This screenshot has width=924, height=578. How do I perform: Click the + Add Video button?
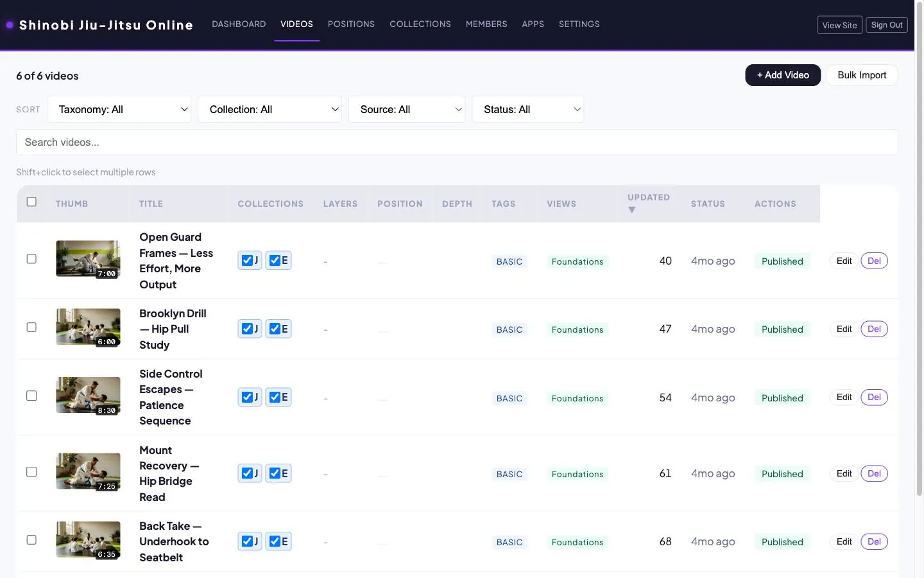coord(783,75)
